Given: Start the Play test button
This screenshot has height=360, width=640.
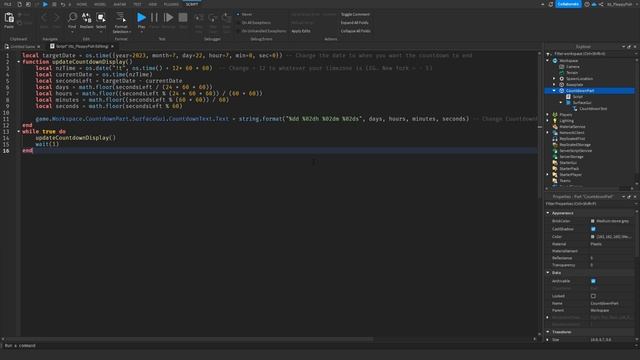Looking at the screenshot, I should [141, 17].
